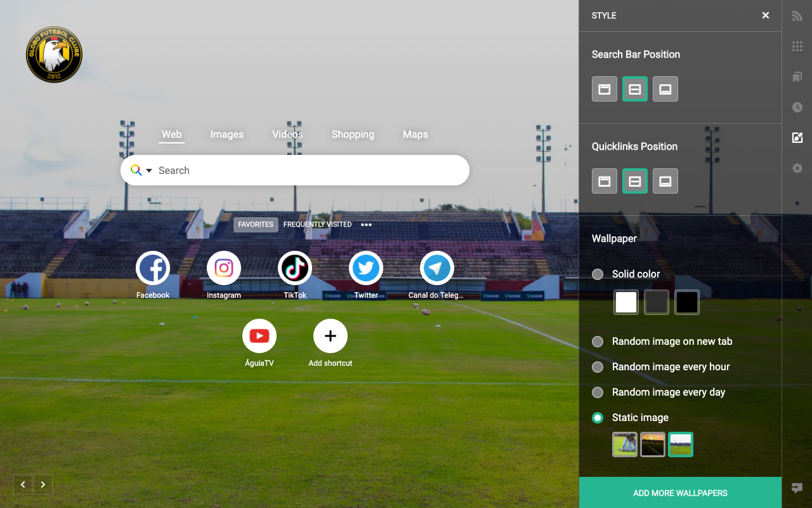Select the highlighted stadium field thumbnail
The height and width of the screenshot is (508, 812).
[681, 444]
